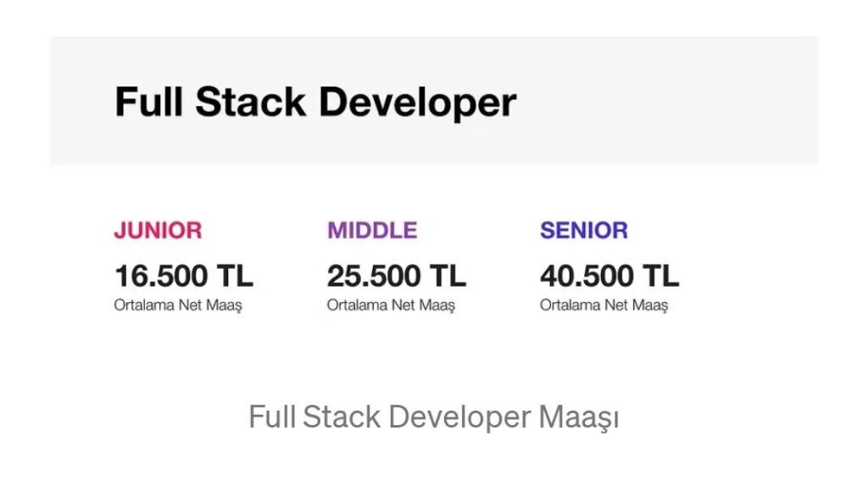Click the 40.500 TL senior salary
Viewport: 868px width, 481px height.
(x=609, y=276)
